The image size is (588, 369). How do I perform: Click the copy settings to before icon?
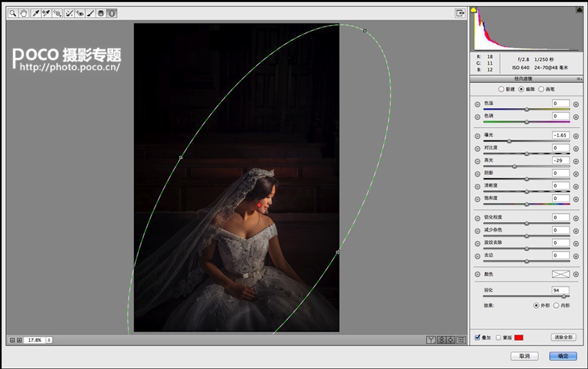451,340
